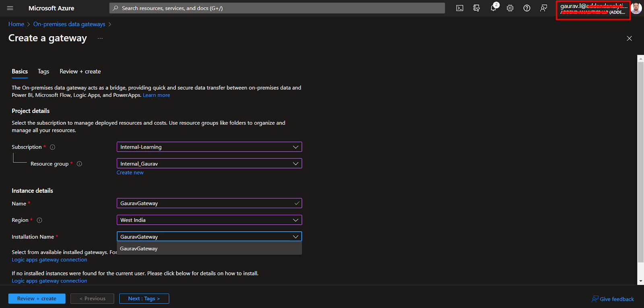Open the ellipsis more options beside the title

click(x=100, y=39)
